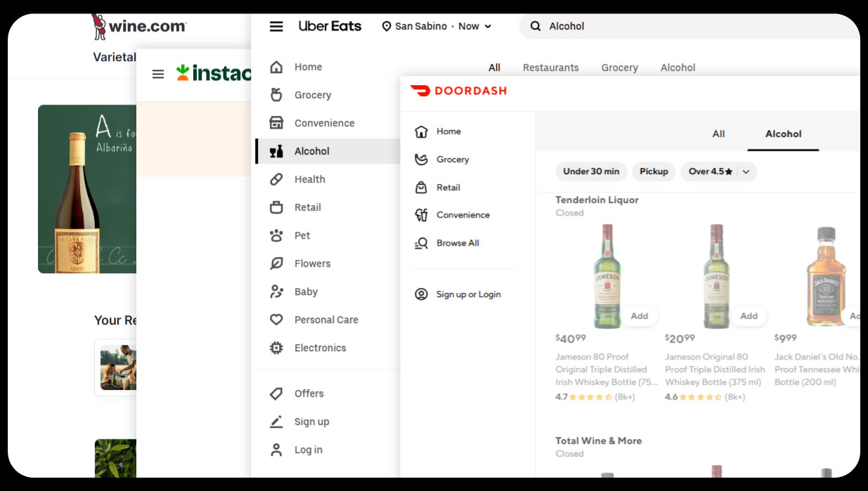868x491 pixels.
Task: Select the Pet paw icon in sidebar
Action: point(276,235)
